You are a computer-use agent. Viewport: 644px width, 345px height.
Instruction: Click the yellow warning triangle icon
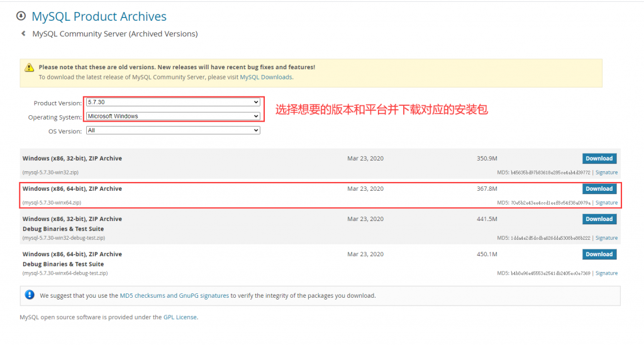[30, 67]
